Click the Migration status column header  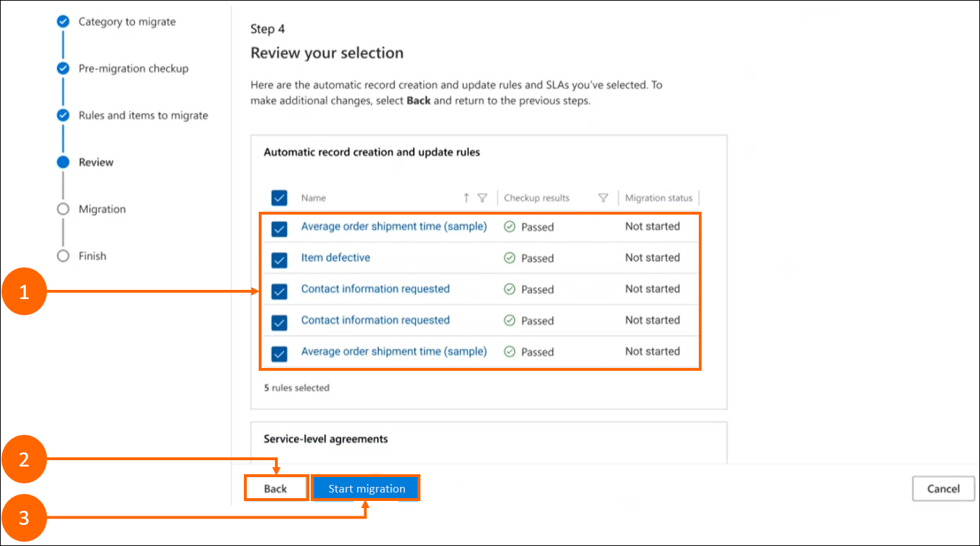coord(659,198)
